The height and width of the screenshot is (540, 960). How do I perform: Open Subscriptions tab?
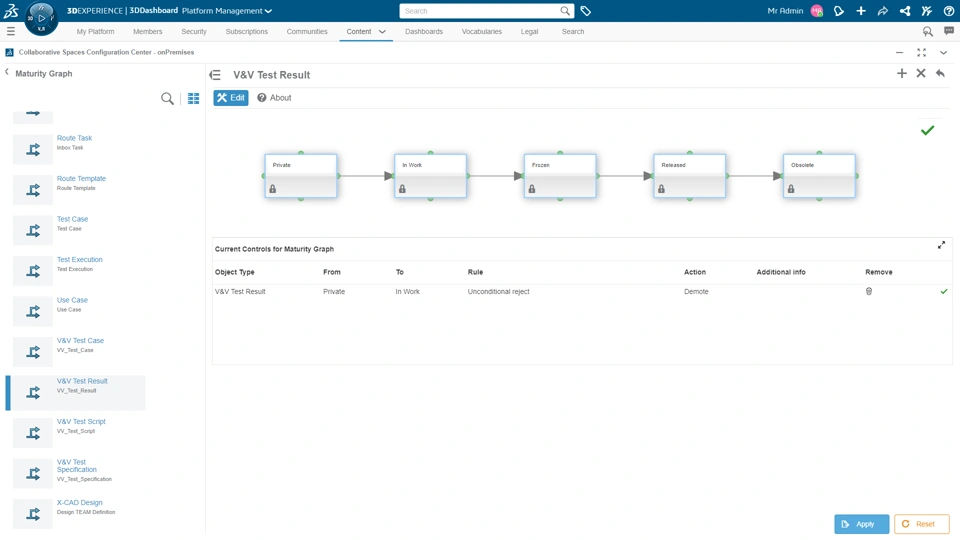(x=247, y=31)
